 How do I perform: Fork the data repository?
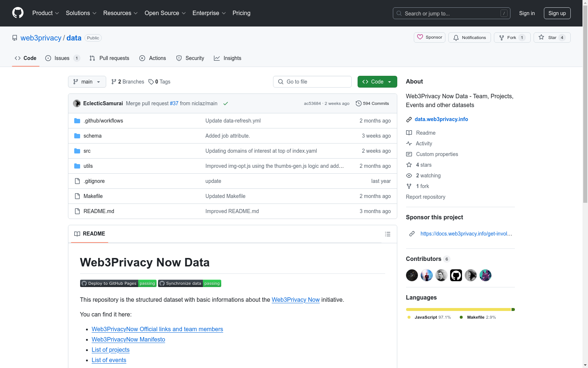click(x=508, y=38)
